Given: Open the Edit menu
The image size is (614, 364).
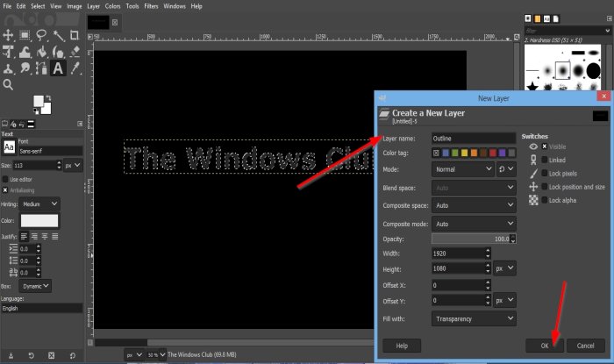Looking at the screenshot, I should tap(21, 6).
